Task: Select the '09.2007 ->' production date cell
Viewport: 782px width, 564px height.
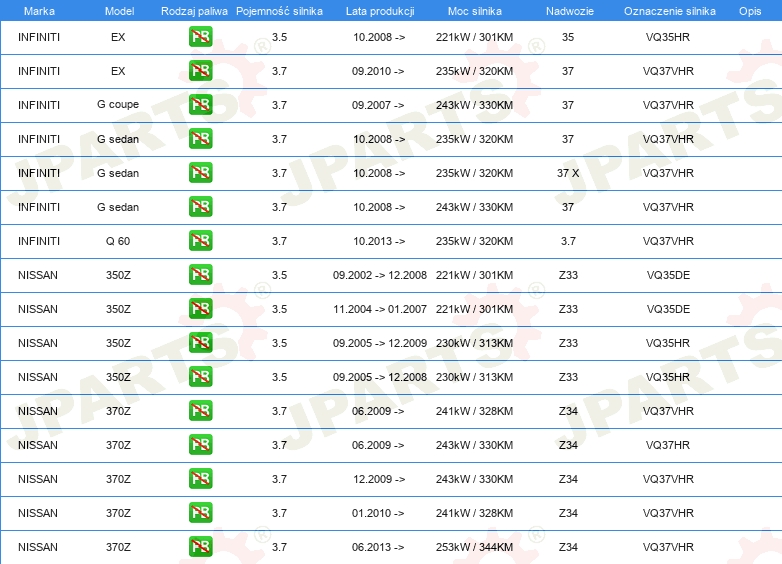Action: coord(378,105)
